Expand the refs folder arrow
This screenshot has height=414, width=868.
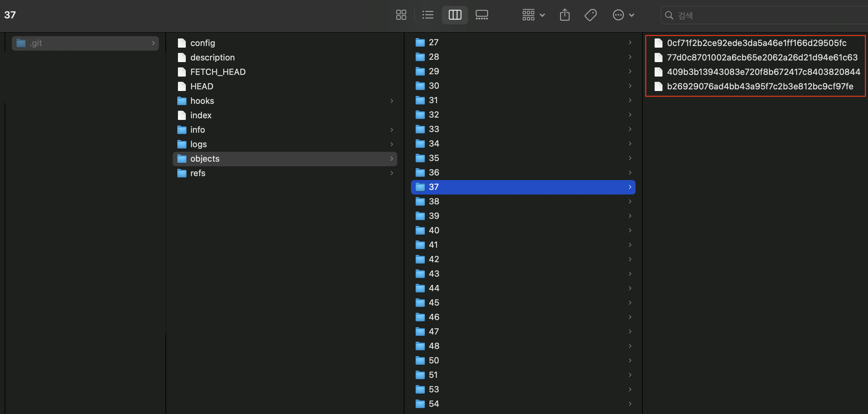click(x=392, y=173)
